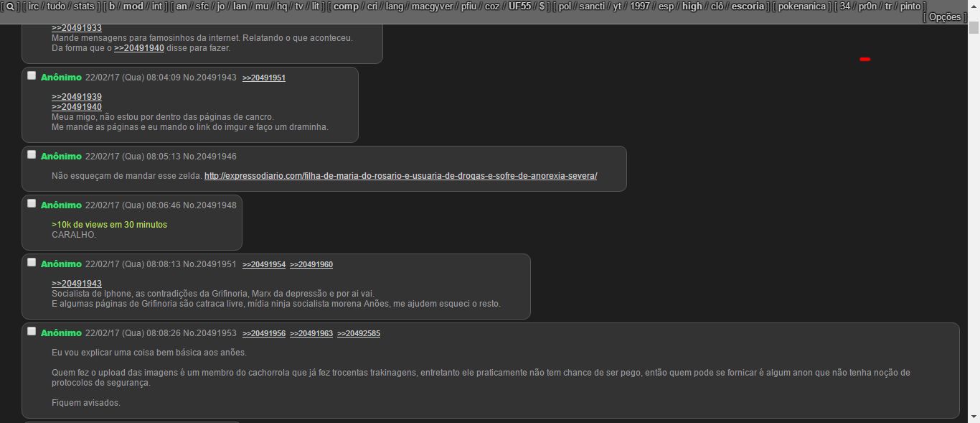
Task: Navigate to the /pol/ board
Action: pyautogui.click(x=565, y=6)
